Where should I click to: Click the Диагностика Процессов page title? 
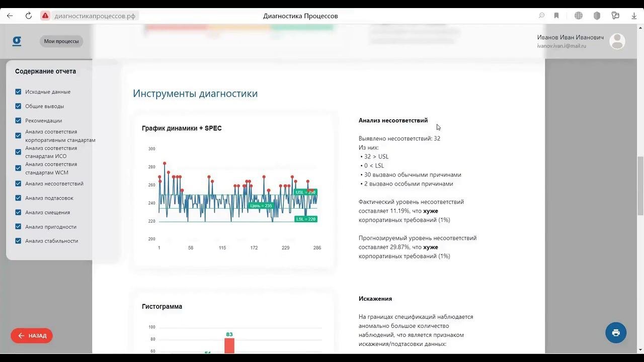pyautogui.click(x=300, y=16)
